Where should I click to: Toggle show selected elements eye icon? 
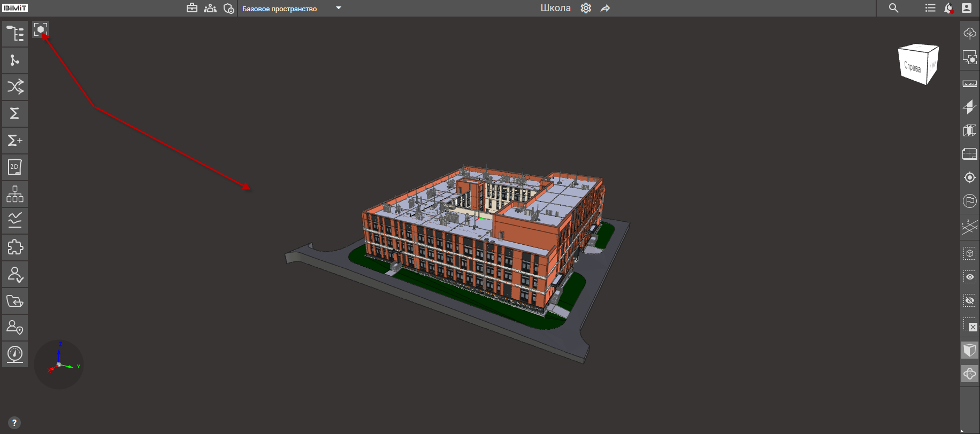coord(969,277)
